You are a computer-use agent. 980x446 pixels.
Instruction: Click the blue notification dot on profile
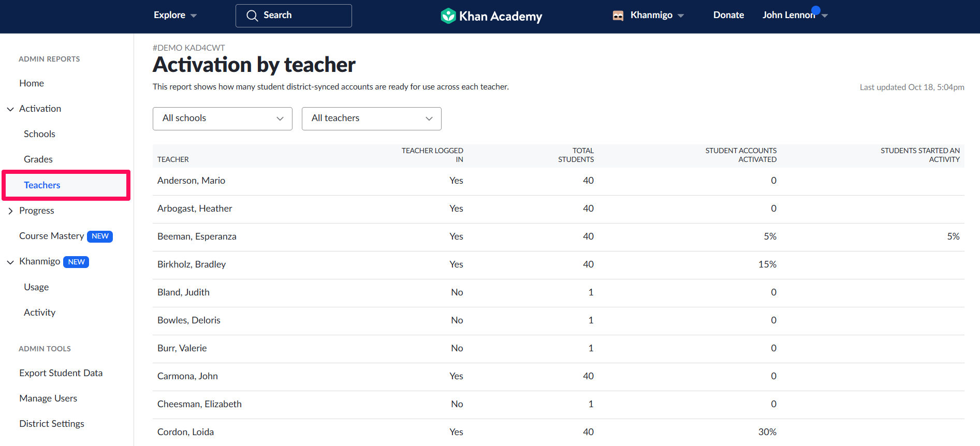pyautogui.click(x=816, y=10)
